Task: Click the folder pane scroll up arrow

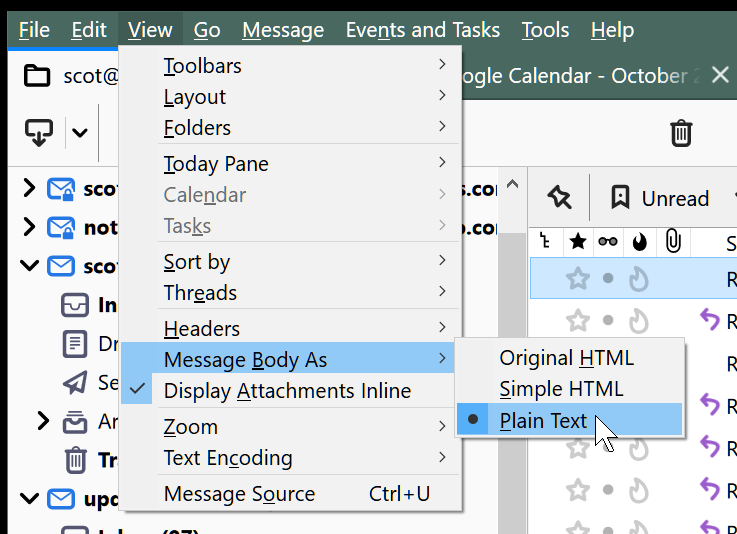Action: pos(512,184)
